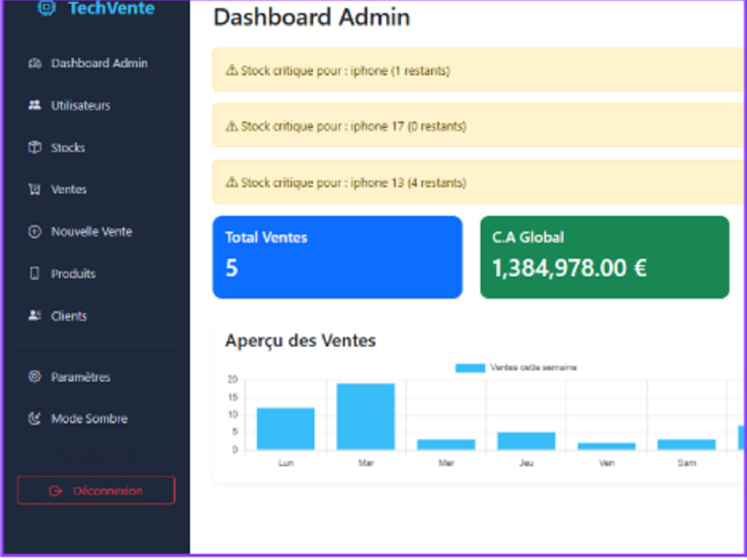Click the 'Aperçu des Ventes' heading

pos(300,340)
